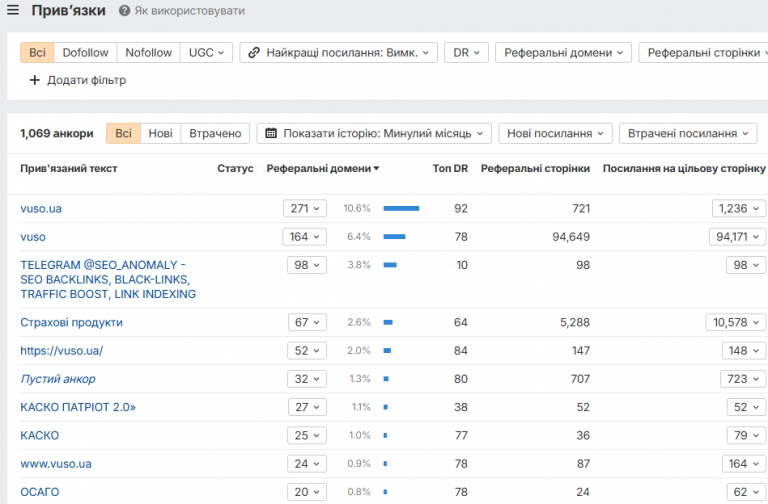
Task: Open 'Реферальні сторінки' filter dropdown
Action: 703,52
